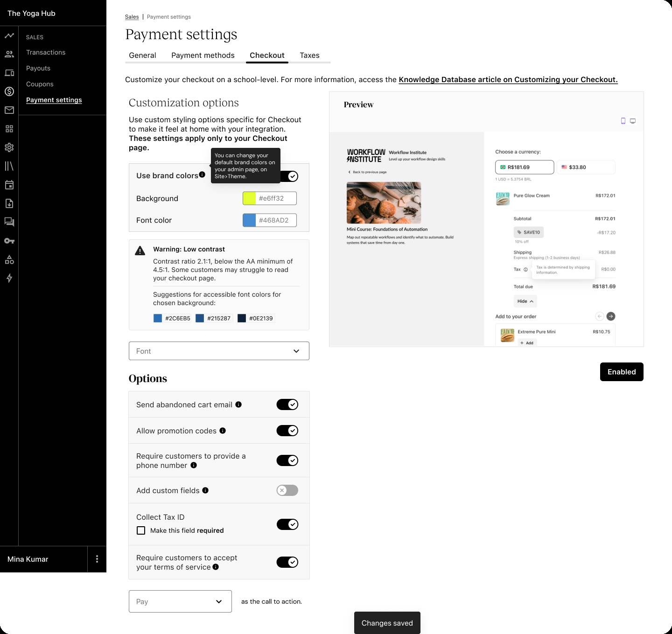The width and height of the screenshot is (672, 634).
Task: Go to the Payment methods tab
Action: (x=203, y=55)
